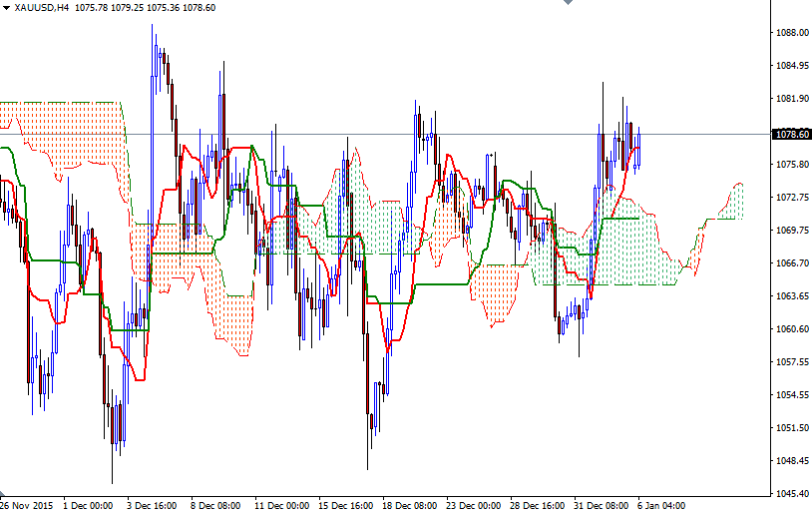Open the dropdown arrow beside XAUUSD,H4
The width and height of the screenshot is (812, 515).
click(6, 7)
